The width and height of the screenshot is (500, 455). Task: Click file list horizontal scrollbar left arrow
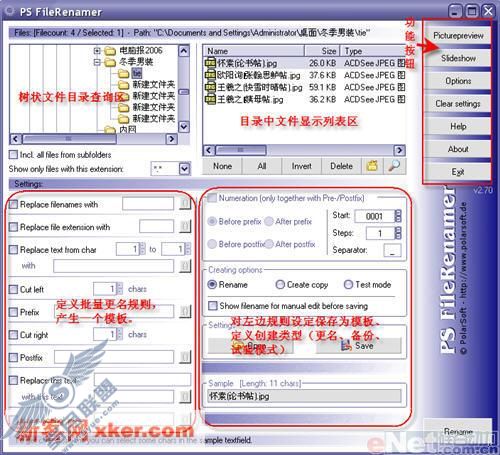[209, 150]
